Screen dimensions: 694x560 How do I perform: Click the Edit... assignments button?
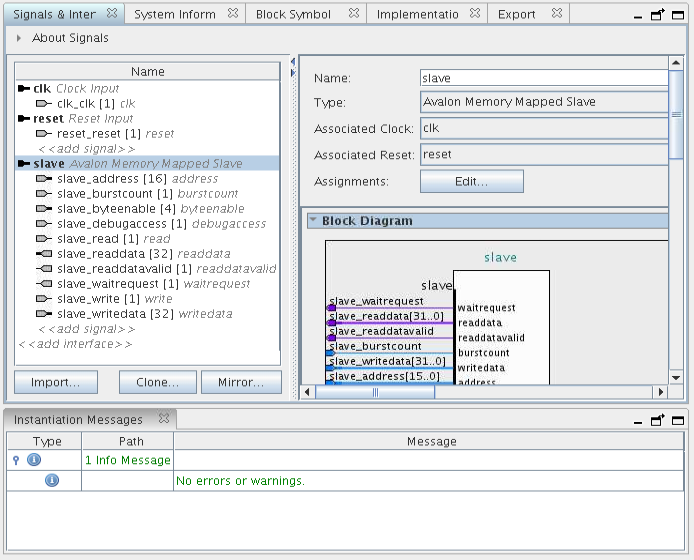pyautogui.click(x=471, y=182)
